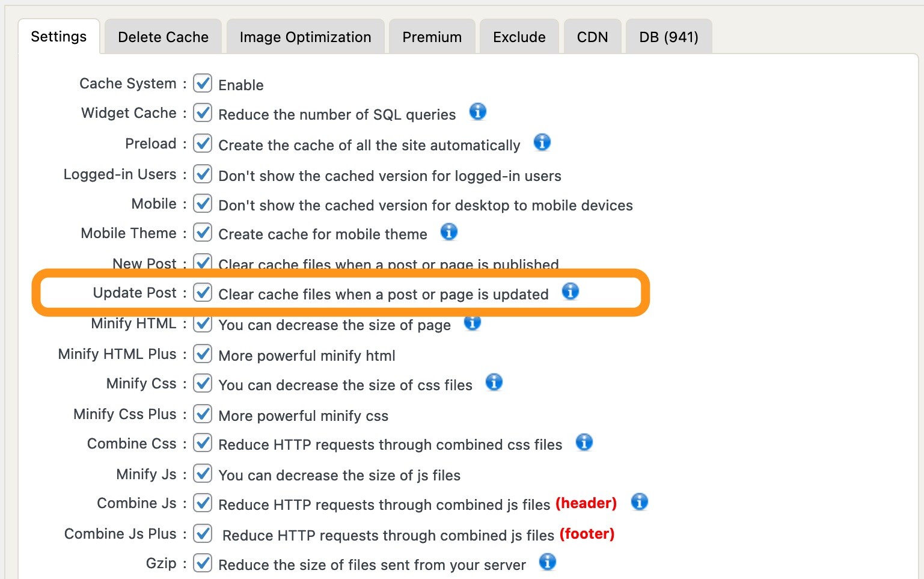Open the Image Optimization tab
This screenshot has height=579, width=924.
tap(305, 37)
